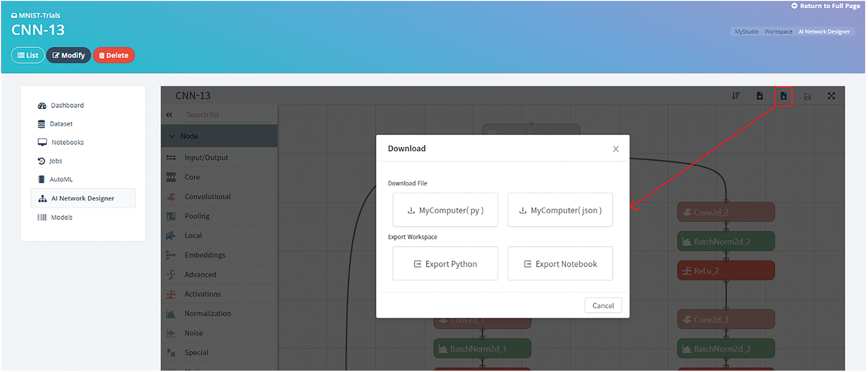Click Return to Full Page link

coord(826,6)
